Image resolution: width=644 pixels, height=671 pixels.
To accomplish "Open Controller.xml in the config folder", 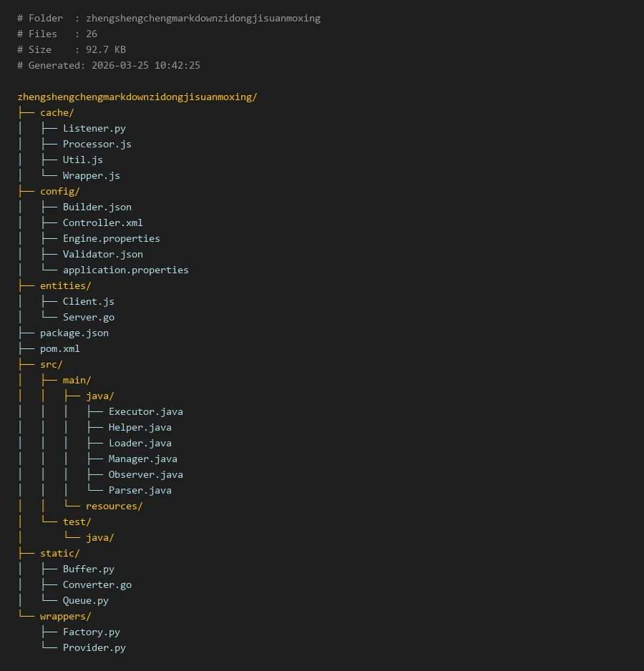I will point(102,222).
